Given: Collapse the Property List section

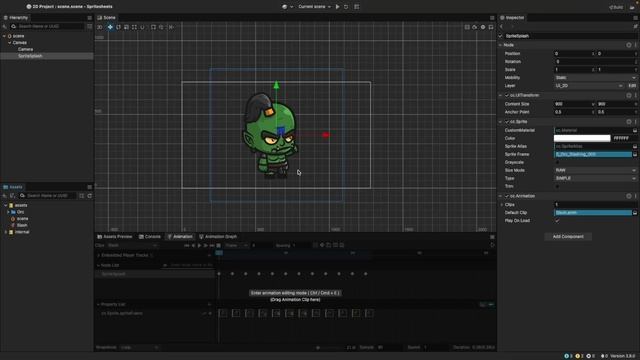Looking at the screenshot, I should pyautogui.click(x=98, y=304).
